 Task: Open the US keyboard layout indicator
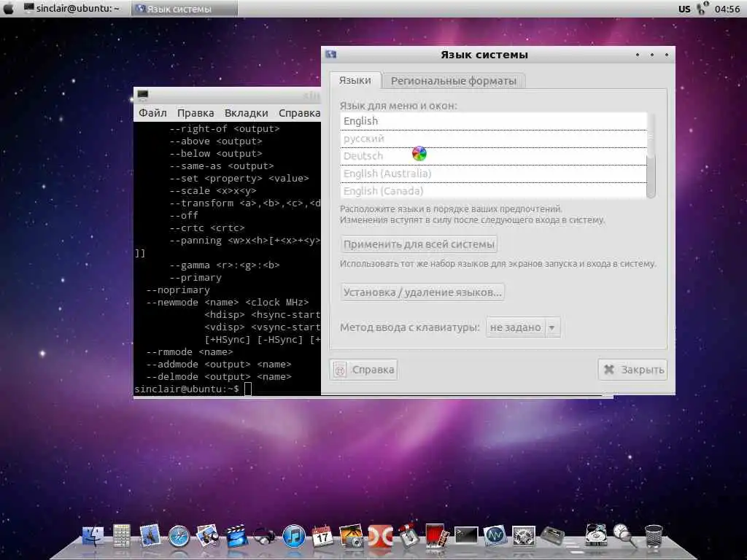click(x=684, y=9)
